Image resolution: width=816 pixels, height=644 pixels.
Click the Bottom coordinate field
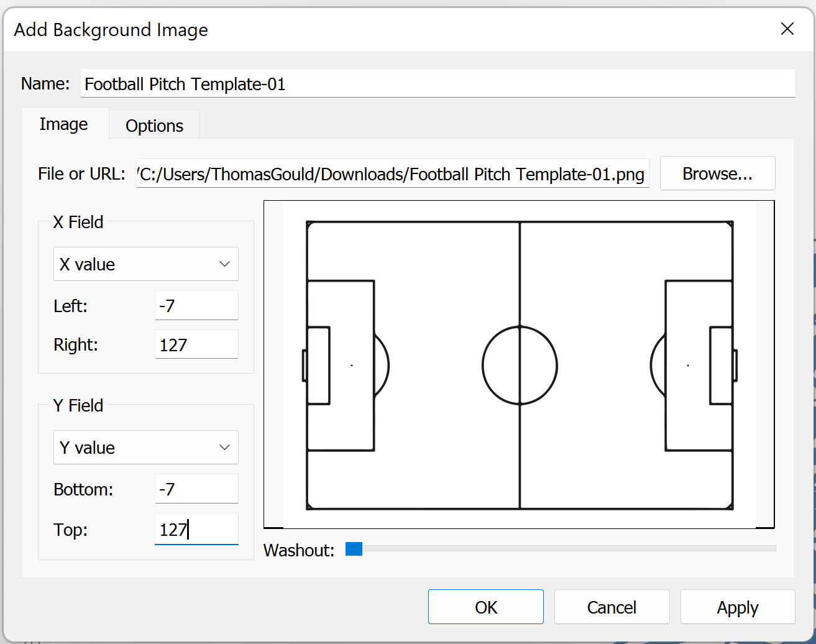point(196,489)
